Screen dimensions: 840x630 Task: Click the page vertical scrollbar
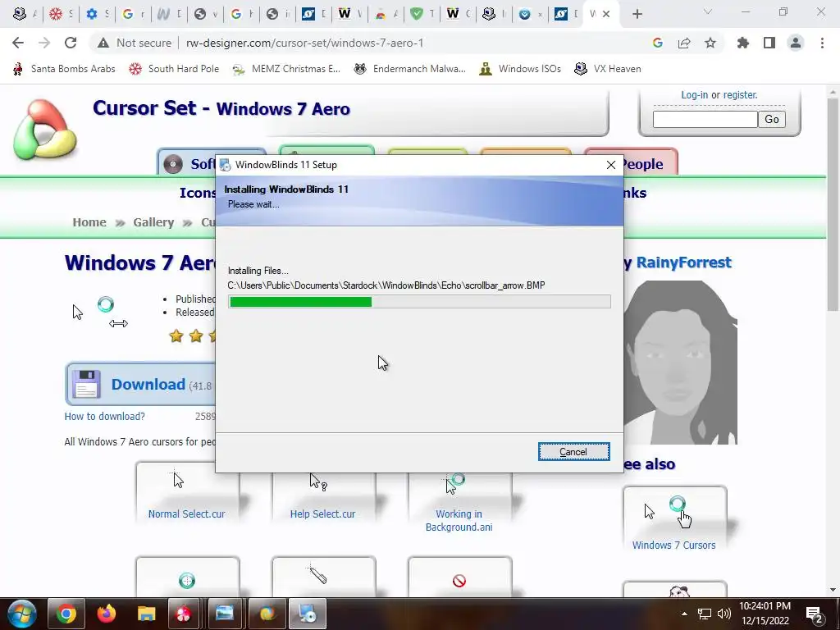coord(833,203)
